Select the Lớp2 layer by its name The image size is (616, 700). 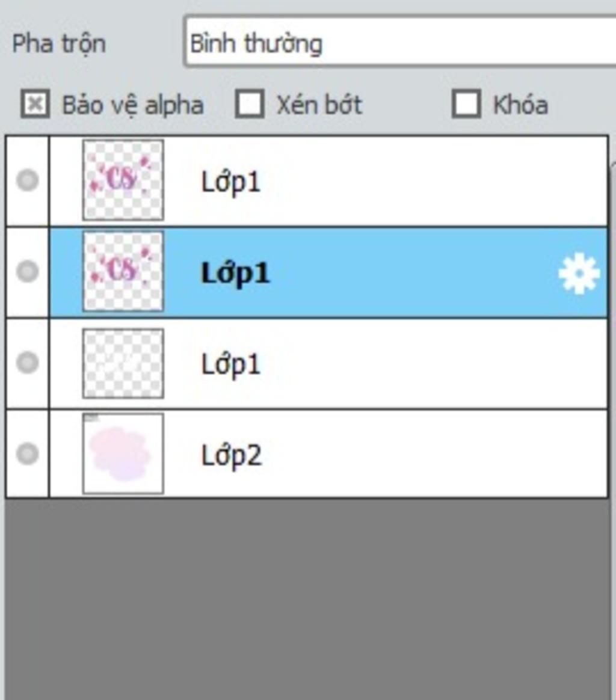(x=232, y=455)
